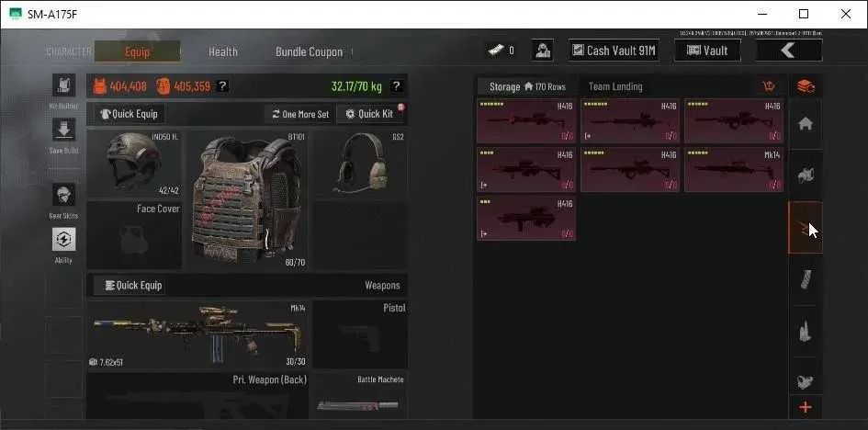The height and width of the screenshot is (430, 868).
Task: Open the Vault button
Action: coord(707,51)
